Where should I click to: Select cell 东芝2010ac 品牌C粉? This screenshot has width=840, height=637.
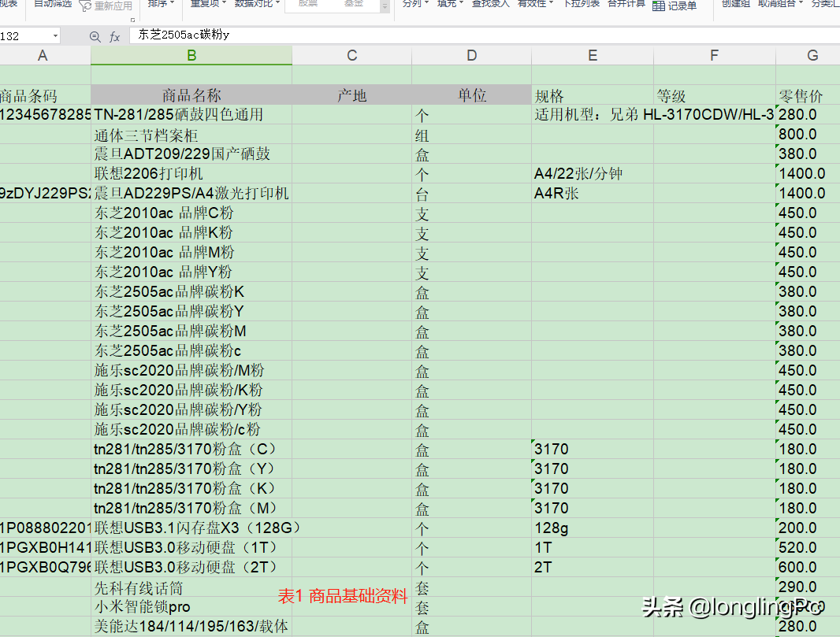[191, 213]
